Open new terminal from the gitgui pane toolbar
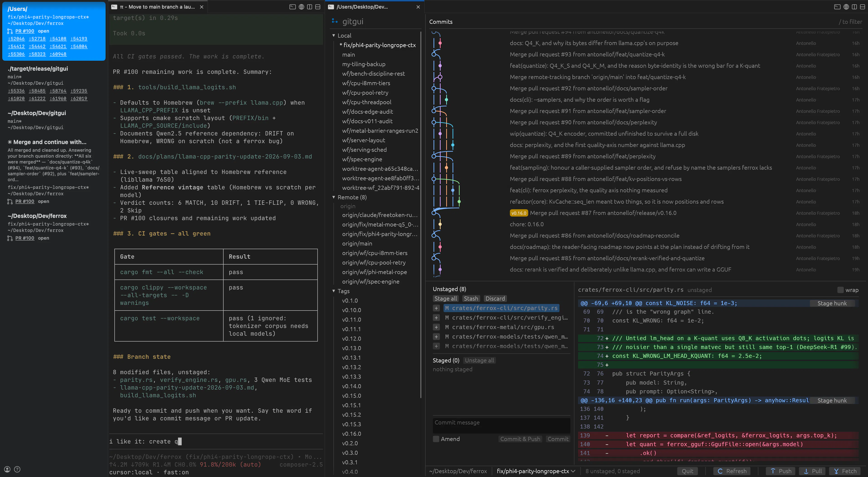The image size is (868, 477). 837,7
